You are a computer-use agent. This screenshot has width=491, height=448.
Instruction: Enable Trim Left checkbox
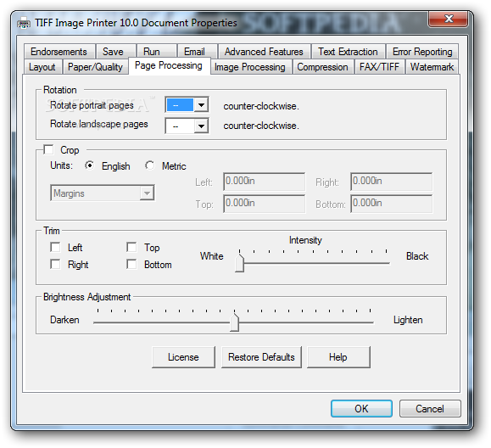(55, 247)
